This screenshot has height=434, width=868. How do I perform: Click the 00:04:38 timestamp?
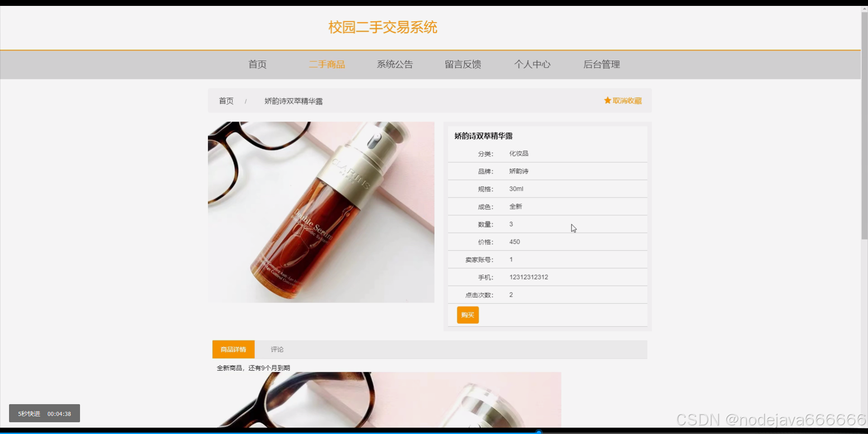59,414
